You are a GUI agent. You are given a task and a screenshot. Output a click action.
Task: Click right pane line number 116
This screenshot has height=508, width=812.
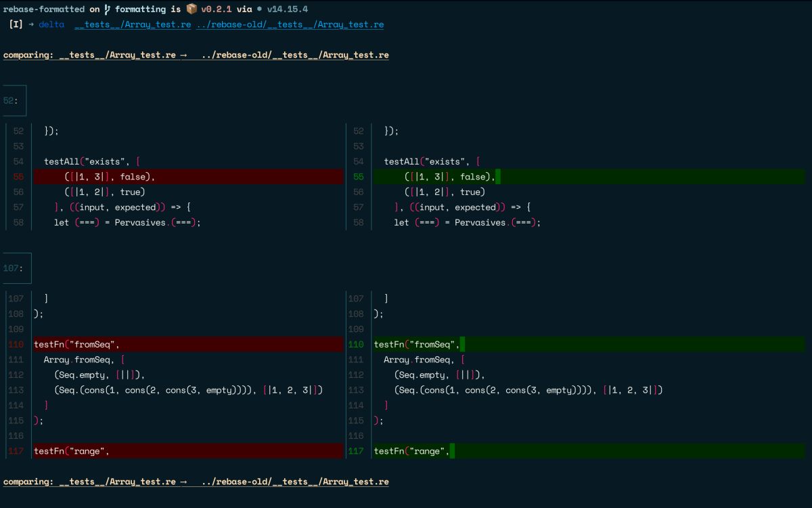(355, 436)
